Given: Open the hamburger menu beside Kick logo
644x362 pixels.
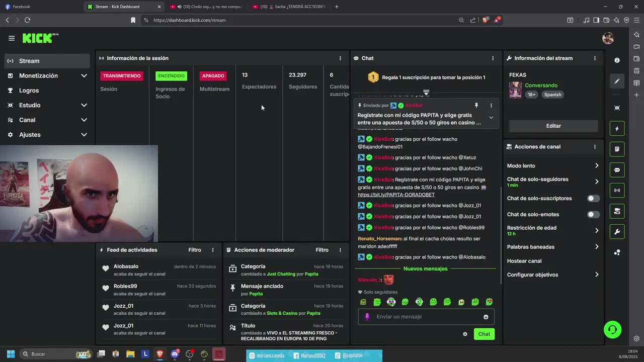Looking at the screenshot, I should tap(12, 38).
